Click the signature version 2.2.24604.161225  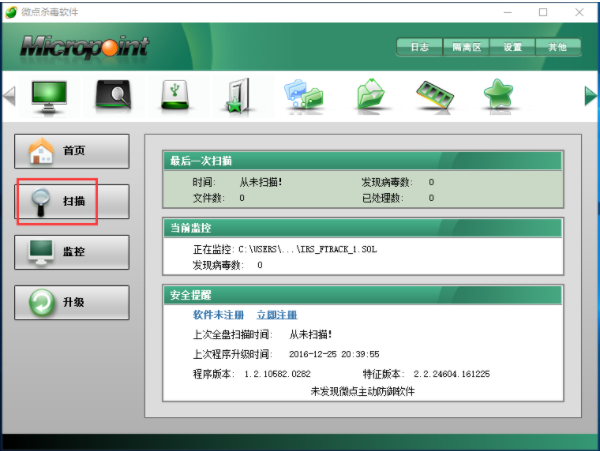coord(452,374)
